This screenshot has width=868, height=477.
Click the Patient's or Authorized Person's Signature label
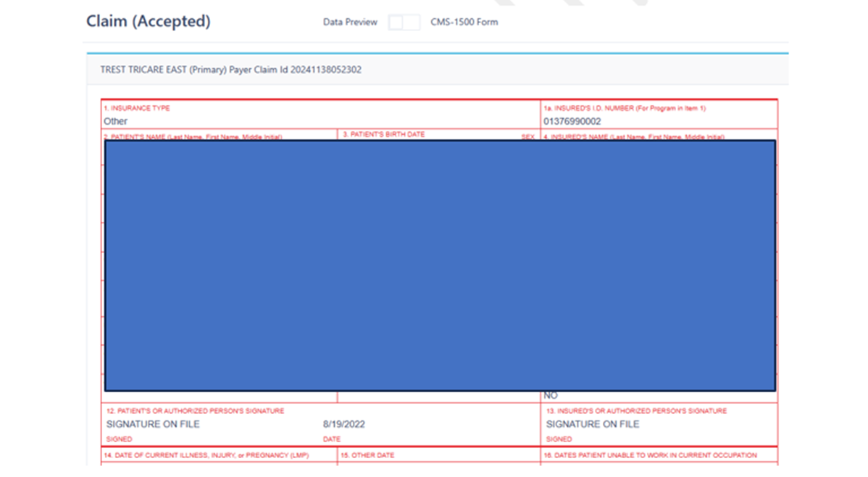point(196,411)
